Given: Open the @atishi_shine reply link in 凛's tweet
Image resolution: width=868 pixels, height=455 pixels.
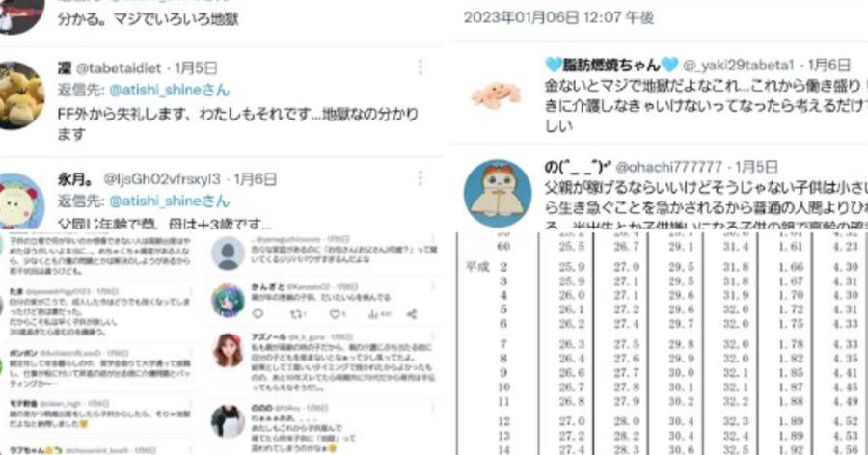Looking at the screenshot, I should (x=170, y=90).
